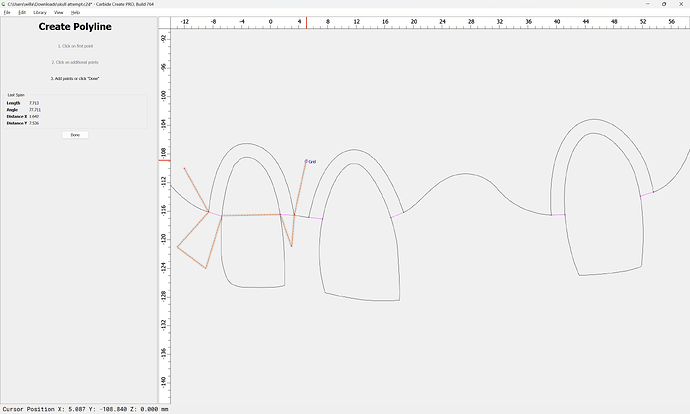Click the Distance X value in Last Span
Screen dimensions: 690x414
(34, 117)
